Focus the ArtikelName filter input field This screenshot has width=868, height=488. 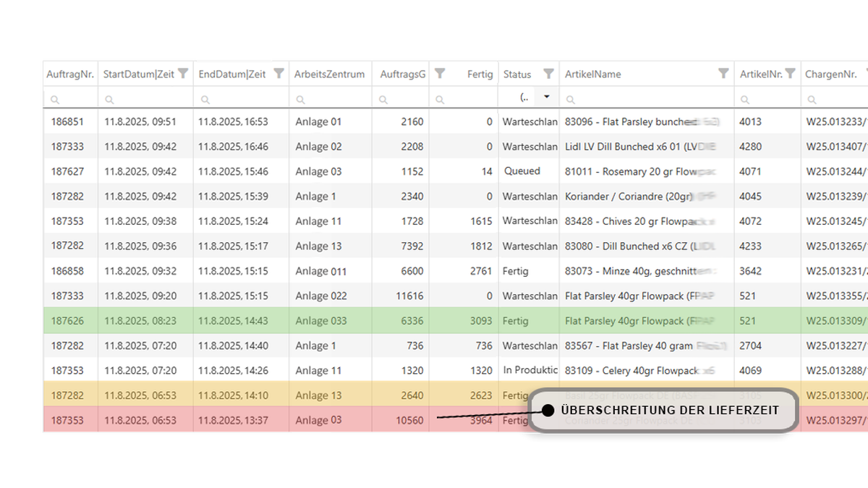click(x=647, y=98)
